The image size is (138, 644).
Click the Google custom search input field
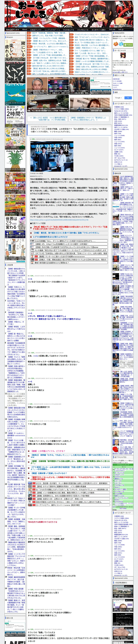118,98
